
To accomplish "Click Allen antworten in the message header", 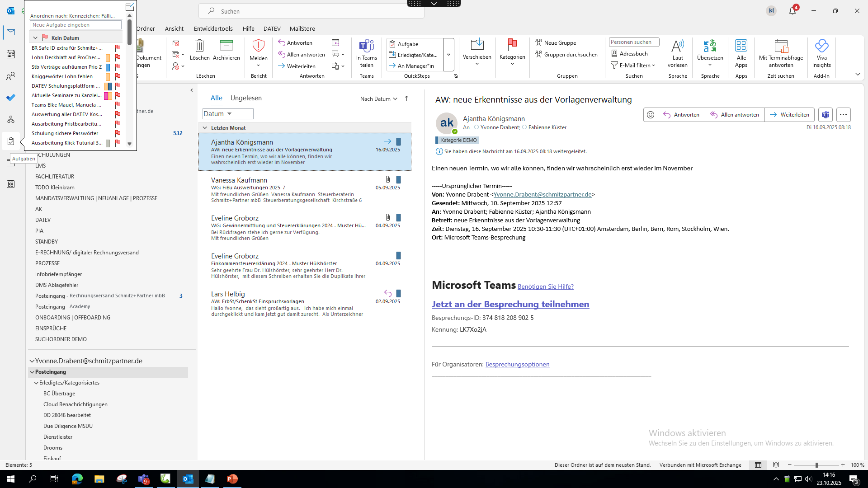I will tap(735, 115).
